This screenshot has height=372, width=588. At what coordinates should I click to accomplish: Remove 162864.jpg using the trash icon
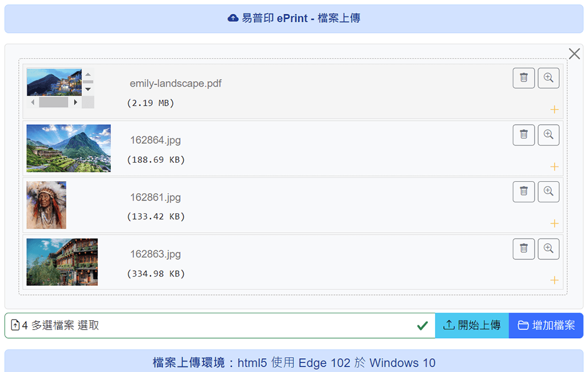coord(523,135)
